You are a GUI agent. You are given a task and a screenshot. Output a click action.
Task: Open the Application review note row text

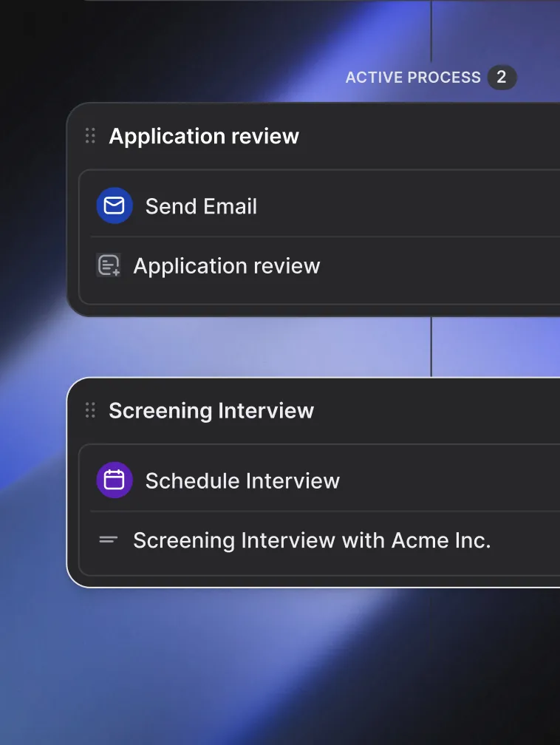coord(227,265)
